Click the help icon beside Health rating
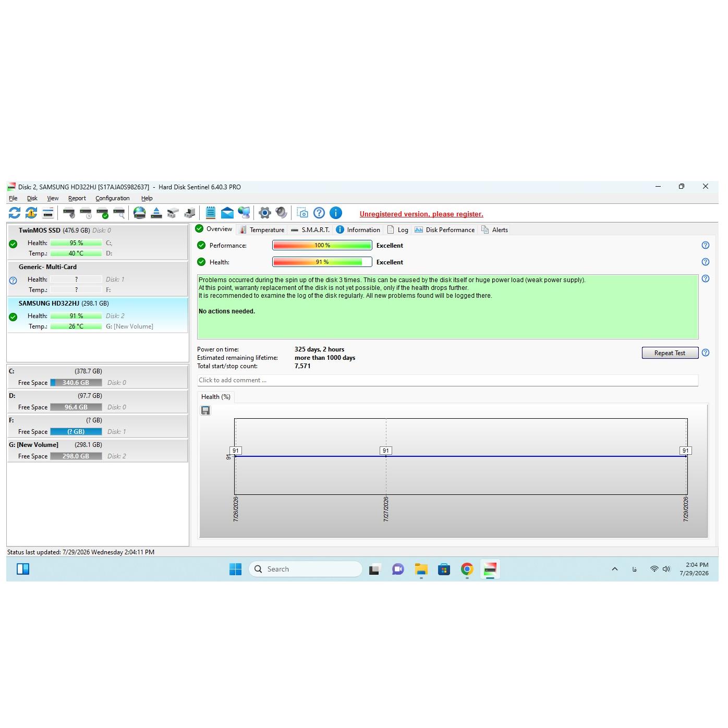Viewport: 728px width, 728px height. click(x=706, y=262)
